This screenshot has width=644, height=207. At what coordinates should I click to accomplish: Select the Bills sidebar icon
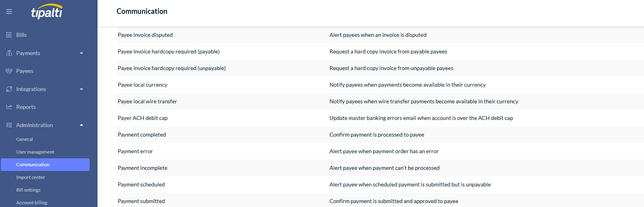[x=9, y=35]
